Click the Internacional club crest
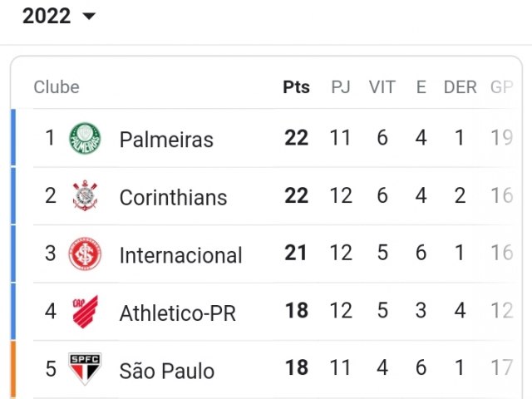The height and width of the screenshot is (399, 532). click(85, 254)
